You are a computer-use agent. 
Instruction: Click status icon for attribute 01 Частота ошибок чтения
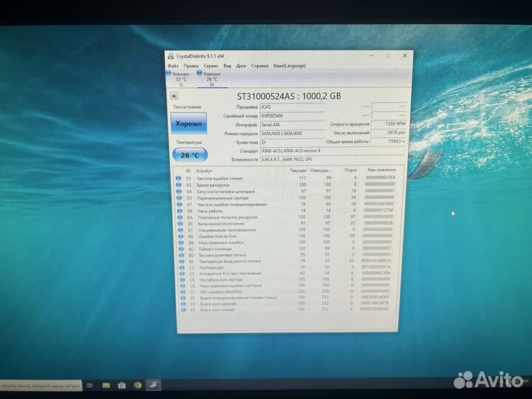[x=179, y=179]
